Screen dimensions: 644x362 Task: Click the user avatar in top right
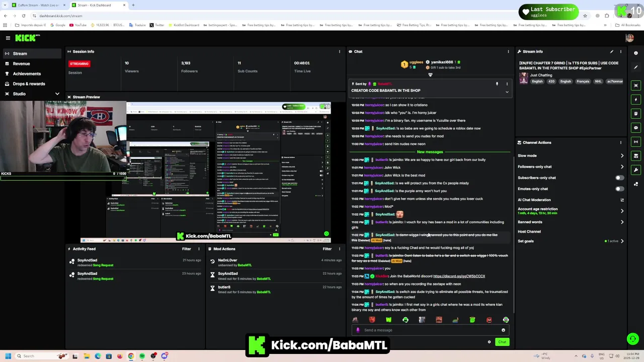(x=629, y=38)
